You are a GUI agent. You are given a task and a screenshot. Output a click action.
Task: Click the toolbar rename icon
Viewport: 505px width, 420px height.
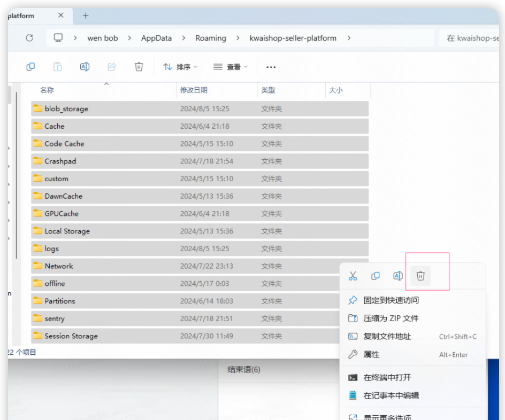[x=85, y=67]
